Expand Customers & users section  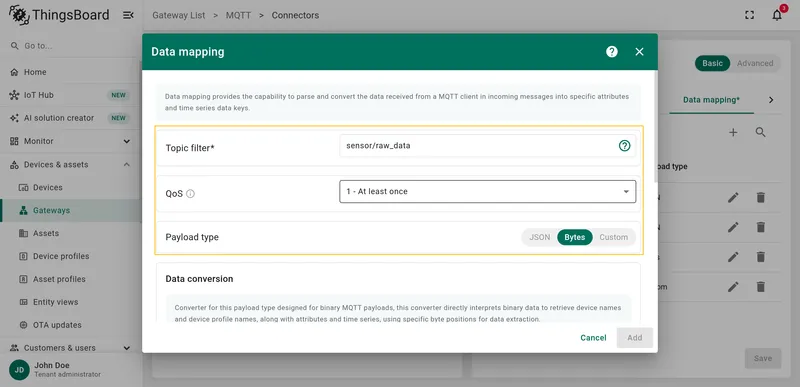tap(127, 348)
